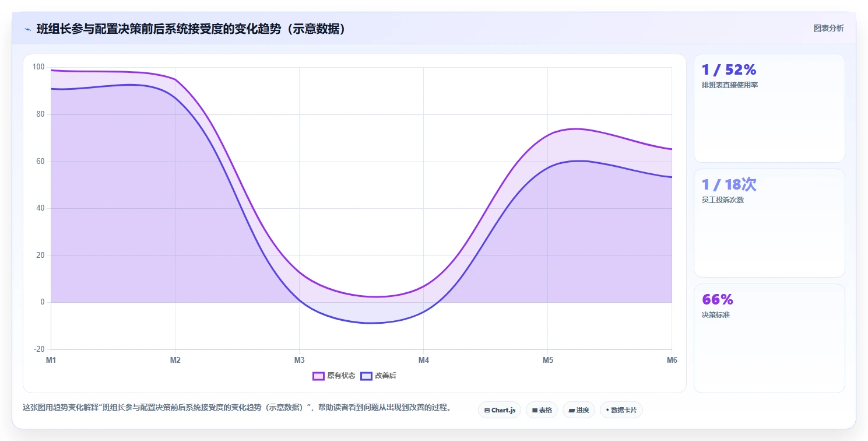Click the 原有状态 purple legend swatch
The width and height of the screenshot is (868, 441).
click(x=318, y=376)
